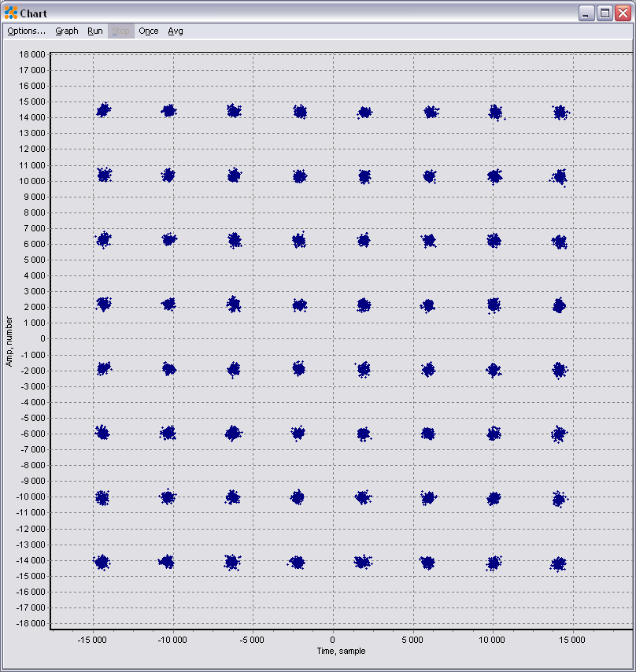Click the '-6 000' y-axis value
The width and height of the screenshot is (636, 672).
[x=32, y=434]
